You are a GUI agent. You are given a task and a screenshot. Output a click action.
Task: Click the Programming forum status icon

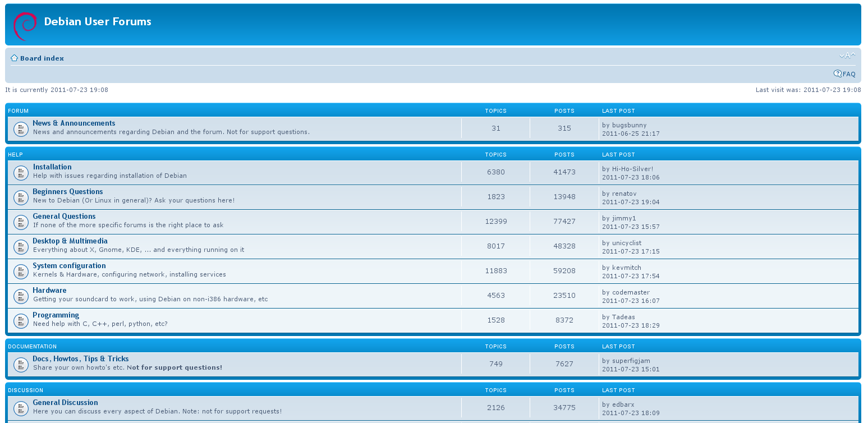21,321
